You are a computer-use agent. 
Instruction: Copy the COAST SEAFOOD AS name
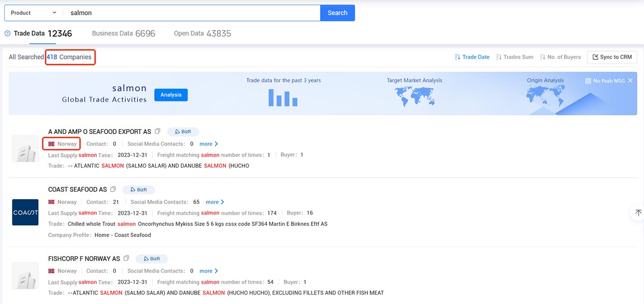pyautogui.click(x=113, y=189)
